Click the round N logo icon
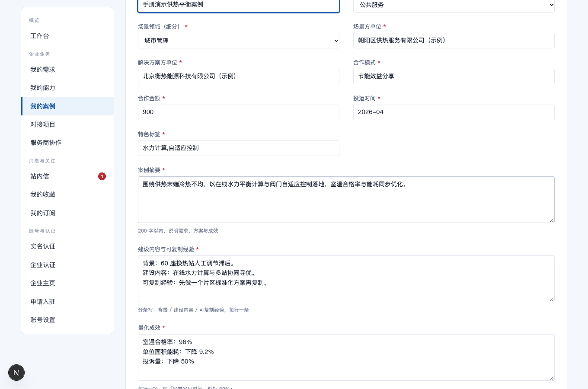The image size is (588, 389). [16, 373]
